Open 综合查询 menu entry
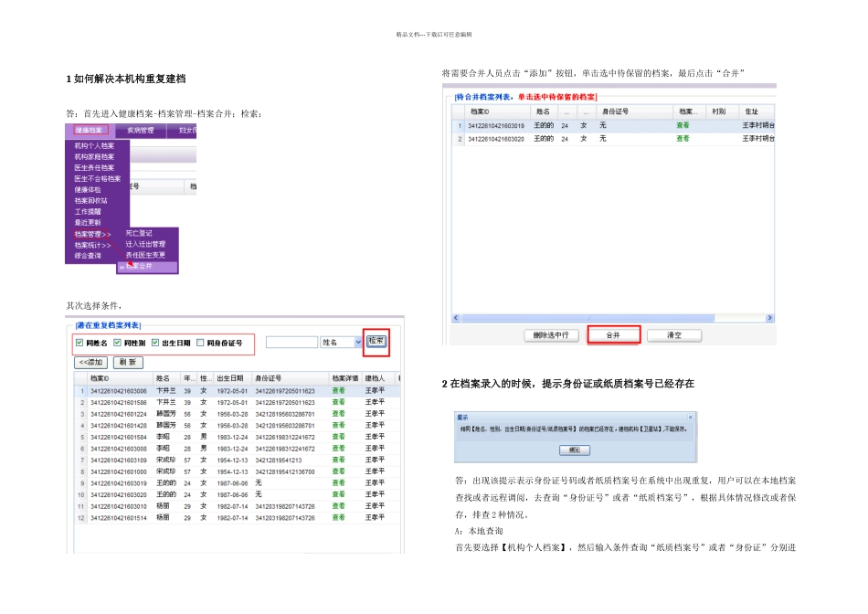 (x=88, y=256)
